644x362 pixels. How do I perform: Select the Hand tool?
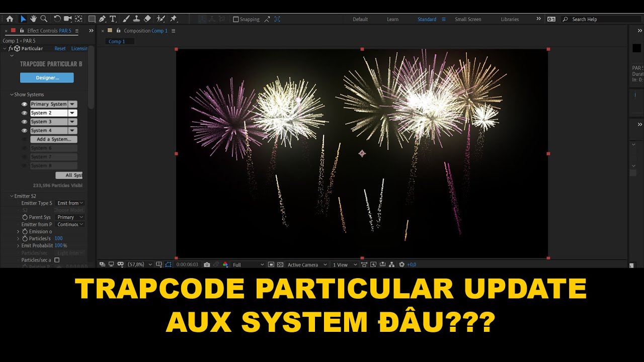pyautogui.click(x=34, y=19)
